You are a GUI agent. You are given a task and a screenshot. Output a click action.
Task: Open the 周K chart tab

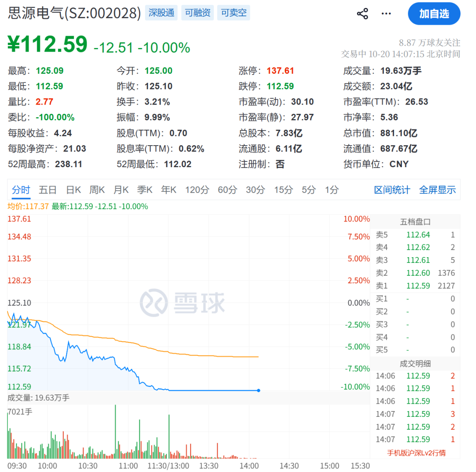[x=97, y=190]
